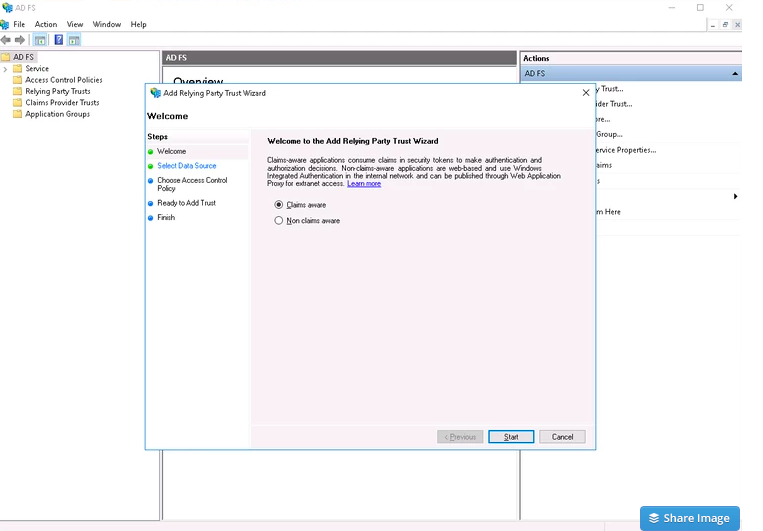Select Application Groups in tree

(x=57, y=114)
